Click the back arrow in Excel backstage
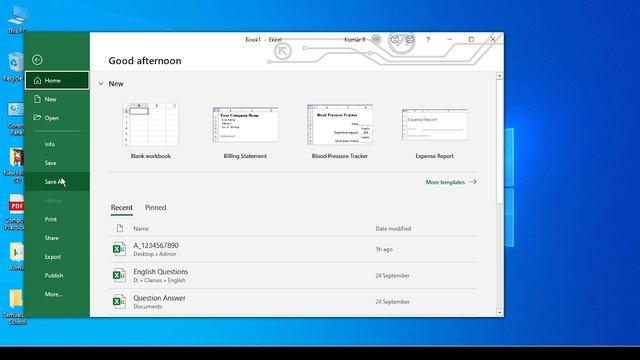This screenshot has width=640, height=360. [37, 60]
